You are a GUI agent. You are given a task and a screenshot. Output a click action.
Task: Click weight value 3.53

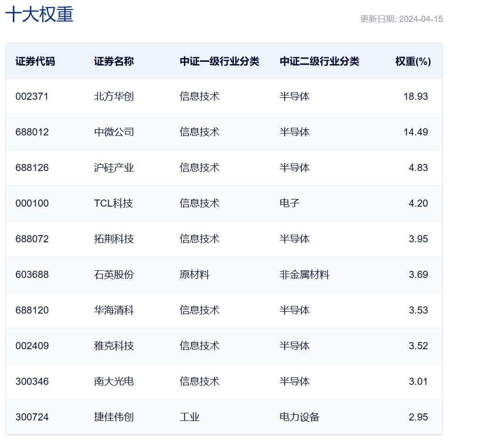click(418, 310)
